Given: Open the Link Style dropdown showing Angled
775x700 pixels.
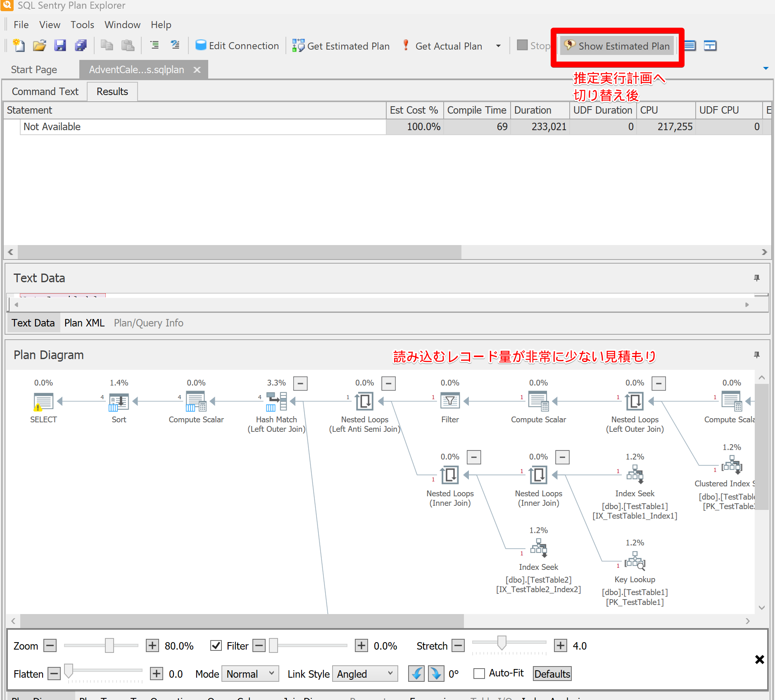Looking at the screenshot, I should click(365, 674).
